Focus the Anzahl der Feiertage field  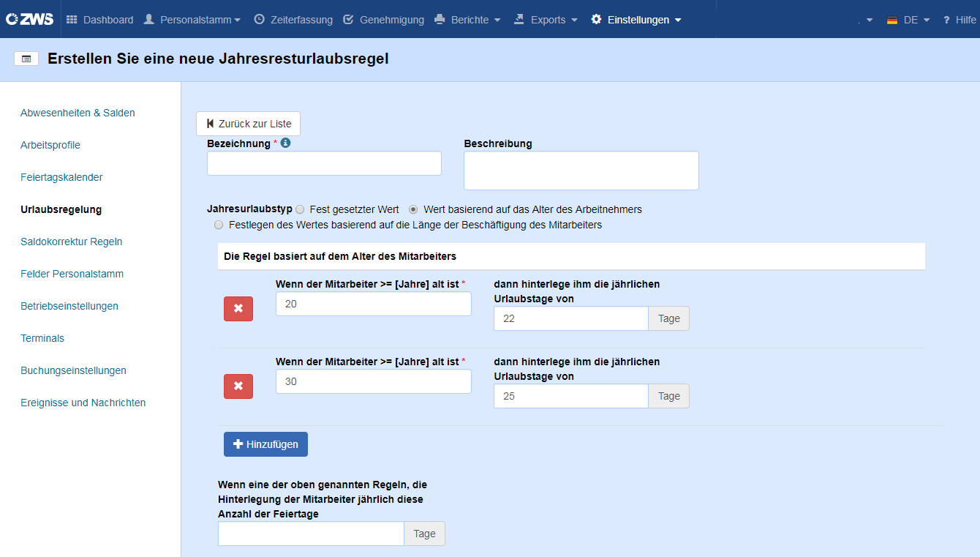311,534
